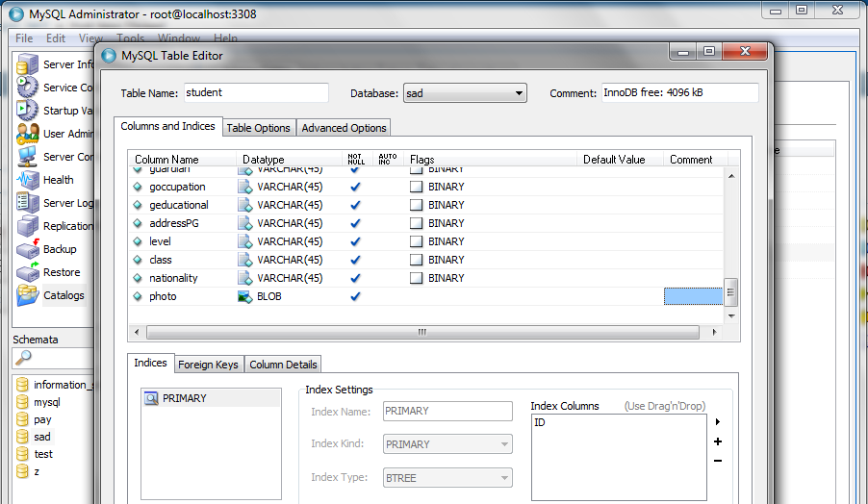Toggle BINARY flag for class
The image size is (868, 504).
416,260
